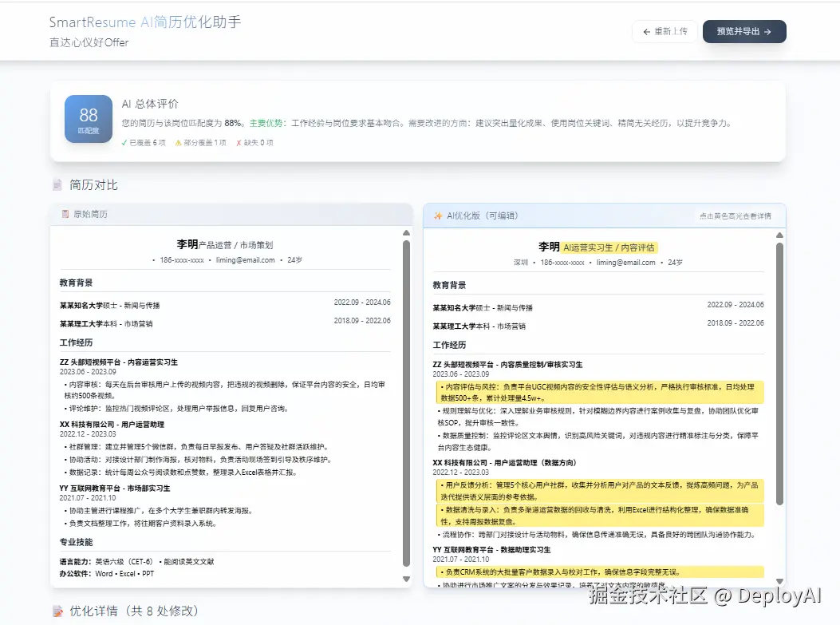Click original bullet 社群管理

198,446
